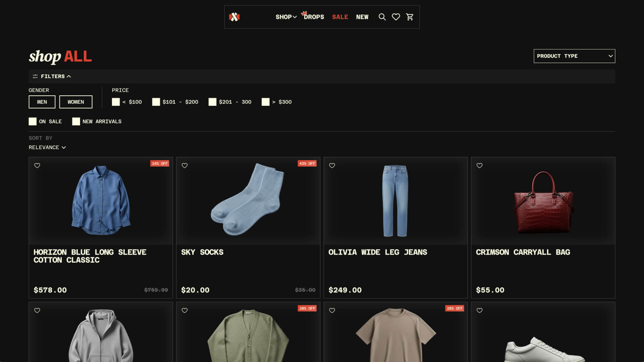The image size is (644, 362).
Task: Toggle the under $100 price checkbox
Action: tap(116, 102)
